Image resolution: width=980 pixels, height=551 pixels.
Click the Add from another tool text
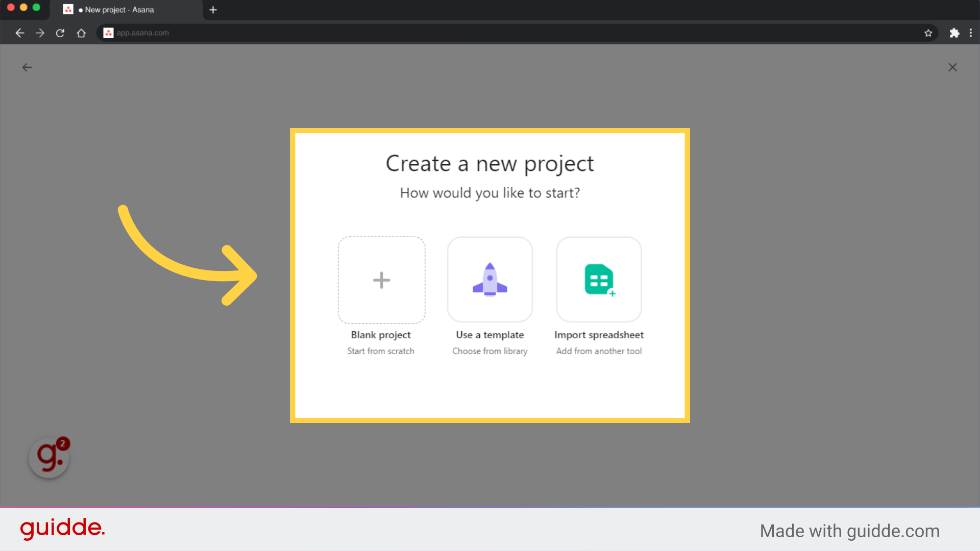599,351
